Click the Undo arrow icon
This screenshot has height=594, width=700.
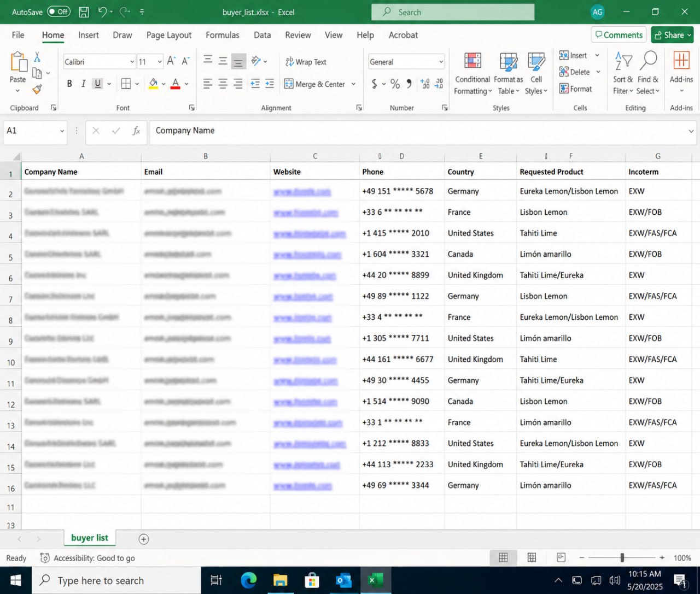102,11
